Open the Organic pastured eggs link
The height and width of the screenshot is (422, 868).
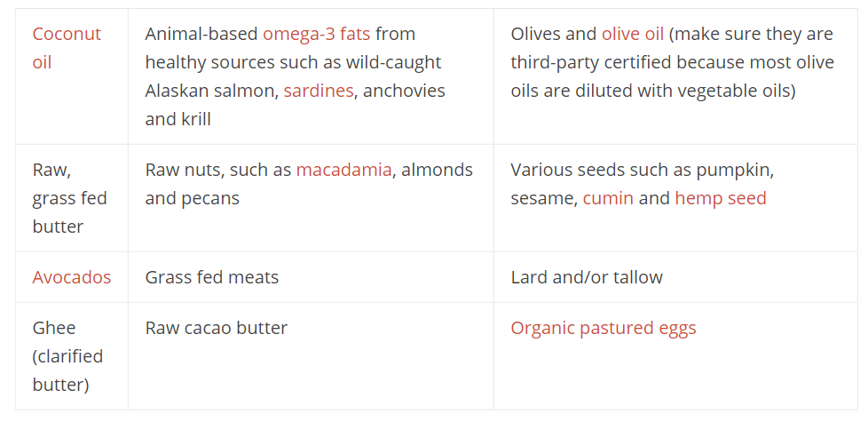tap(603, 328)
